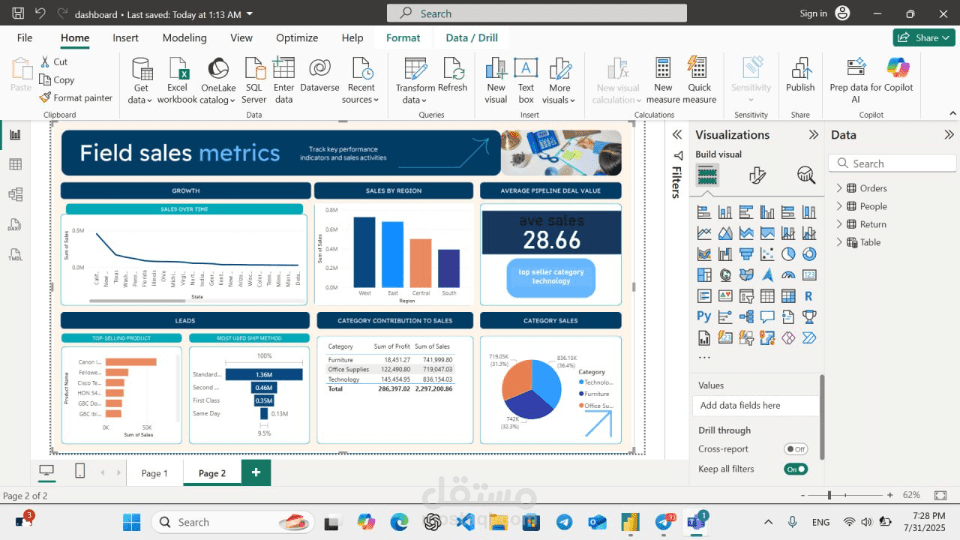Viewport: 960px width, 540px height.
Task: Choose the line chart visual type
Action: [704, 233]
